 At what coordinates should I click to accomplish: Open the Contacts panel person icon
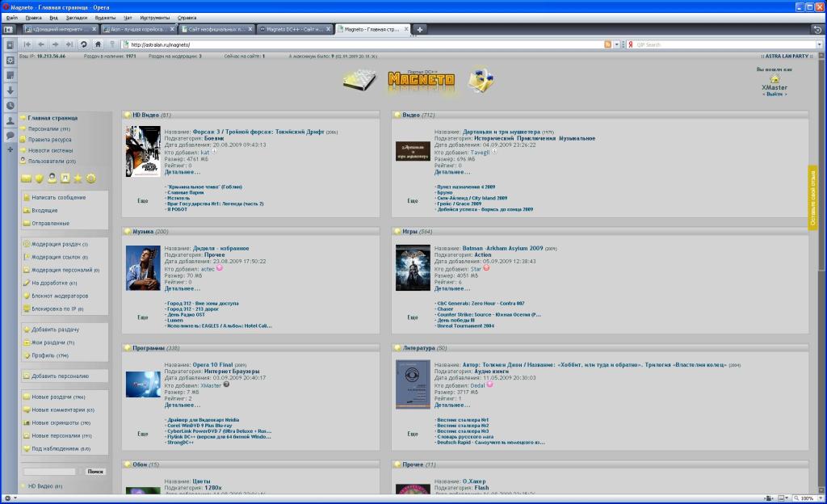coord(10,120)
